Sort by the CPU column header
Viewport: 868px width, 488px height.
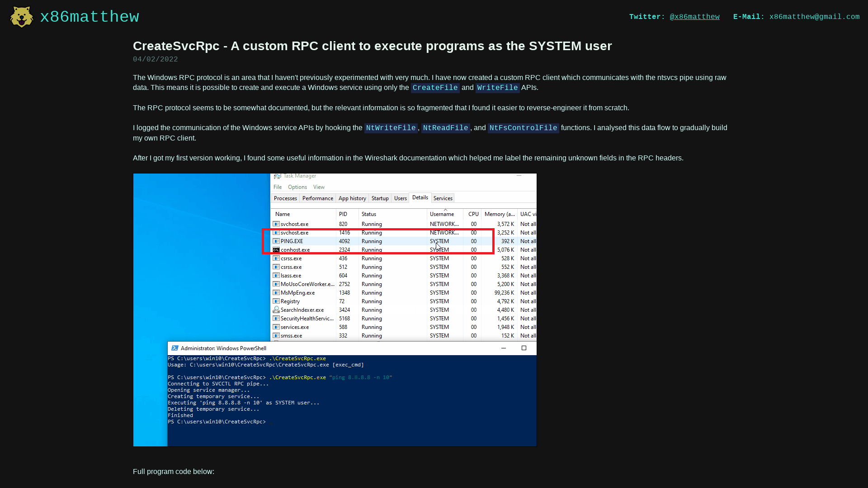click(472, 214)
